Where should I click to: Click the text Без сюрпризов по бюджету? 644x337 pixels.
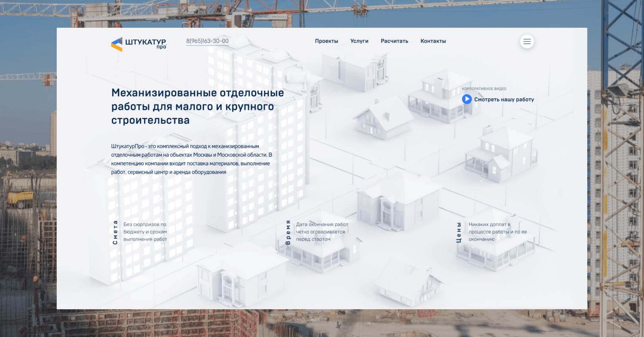pos(145,232)
